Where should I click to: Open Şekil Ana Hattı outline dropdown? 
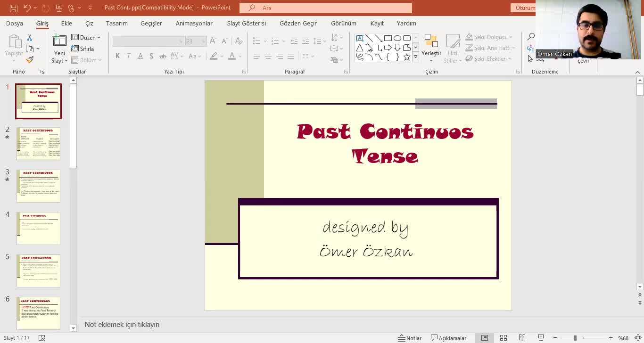490,48
